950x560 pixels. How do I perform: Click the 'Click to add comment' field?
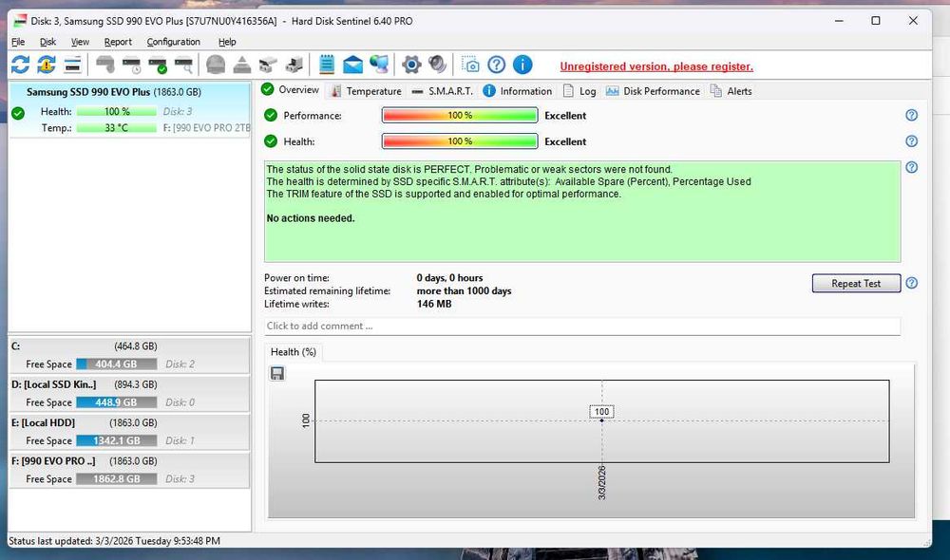point(582,326)
